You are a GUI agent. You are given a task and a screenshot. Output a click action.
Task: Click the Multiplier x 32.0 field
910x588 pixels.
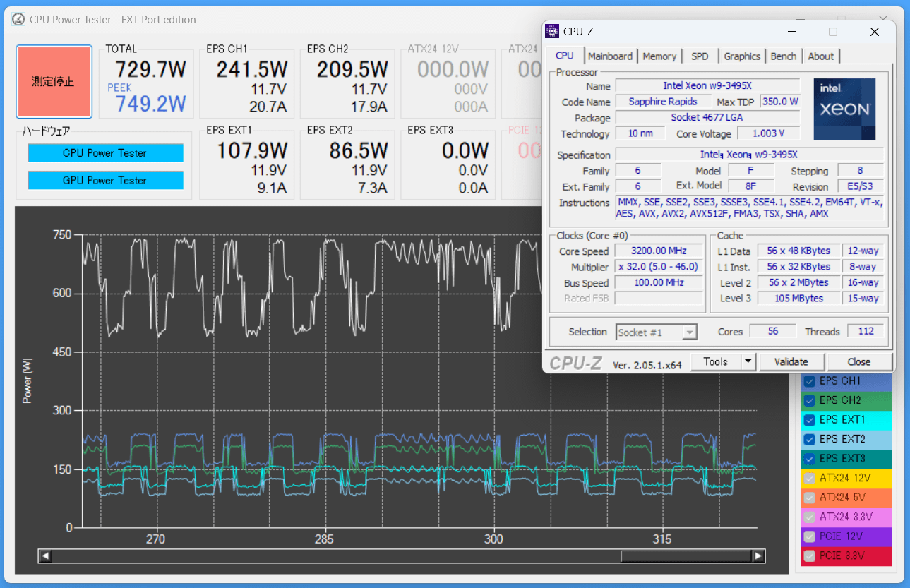[659, 267]
